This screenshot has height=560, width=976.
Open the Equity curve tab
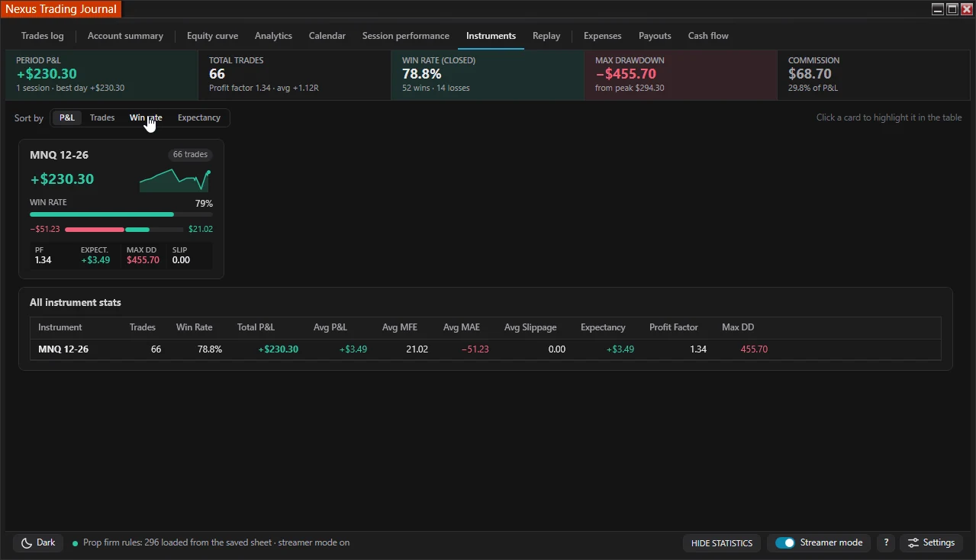coord(212,36)
